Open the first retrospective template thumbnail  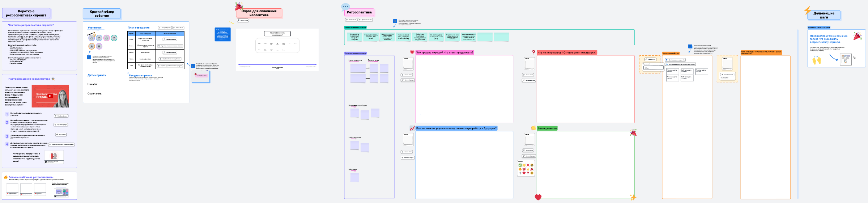pyautogui.click(x=12, y=189)
